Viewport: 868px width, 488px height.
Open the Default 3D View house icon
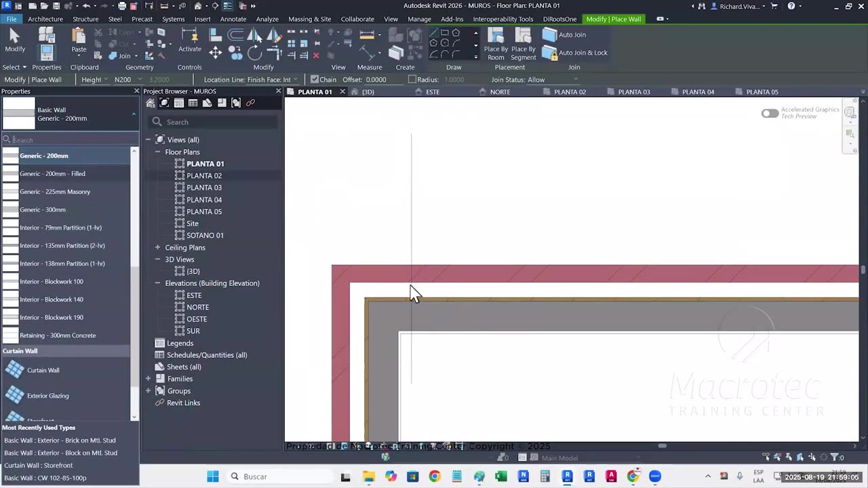[198, 6]
